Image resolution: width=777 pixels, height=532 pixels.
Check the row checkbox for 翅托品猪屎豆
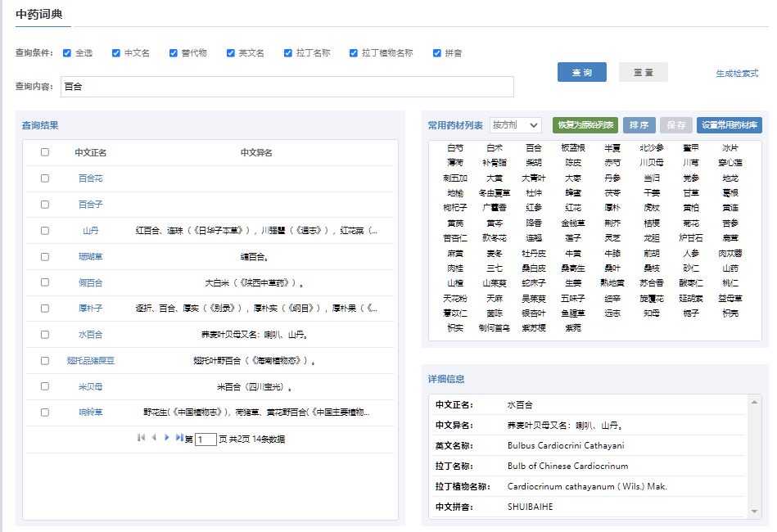45,361
